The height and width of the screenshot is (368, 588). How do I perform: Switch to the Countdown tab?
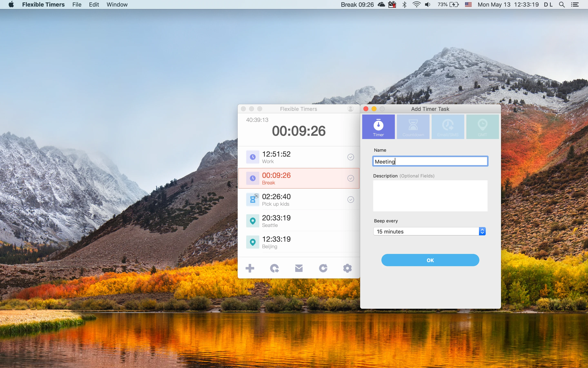413,127
